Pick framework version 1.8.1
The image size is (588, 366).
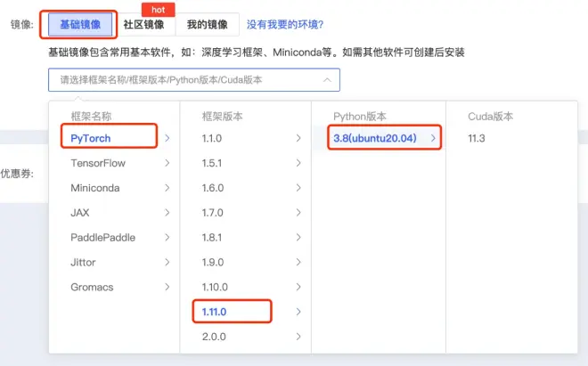(212, 238)
